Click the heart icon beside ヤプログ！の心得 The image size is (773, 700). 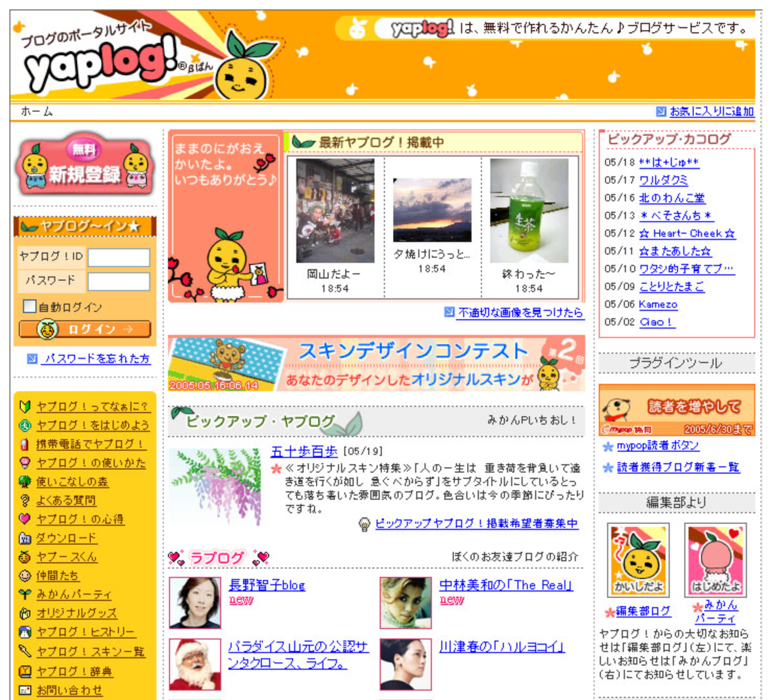click(x=25, y=519)
